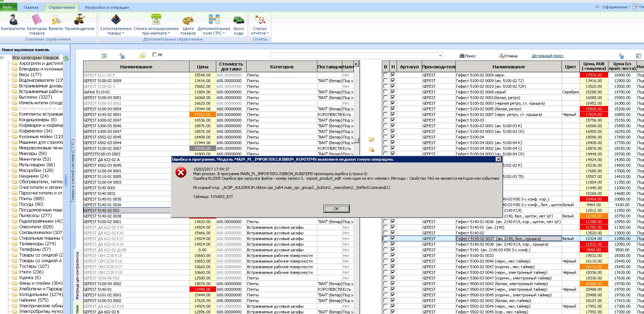
Task: Click OK in the error dialog
Action: coord(336,209)
